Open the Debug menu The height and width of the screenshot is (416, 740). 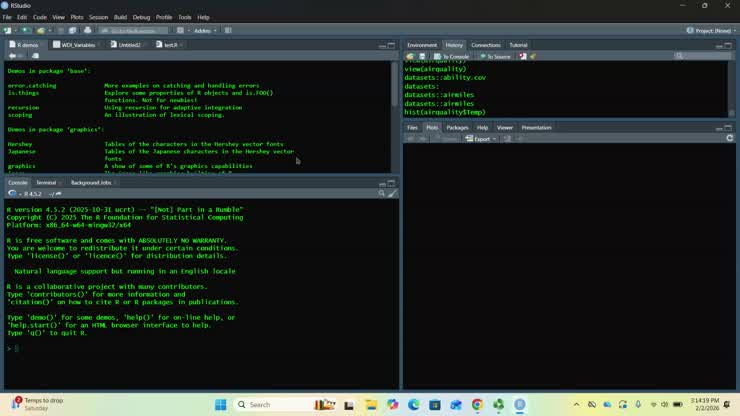pos(141,17)
